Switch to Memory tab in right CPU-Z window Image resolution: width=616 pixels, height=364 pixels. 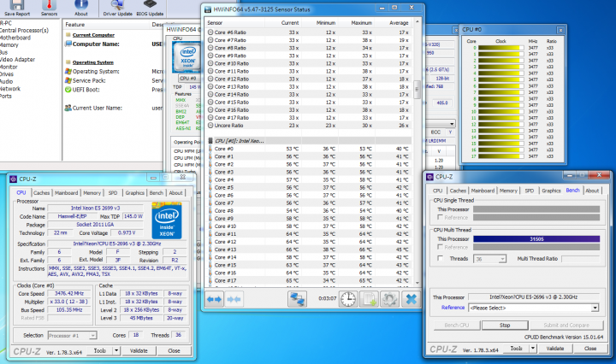pyautogui.click(x=508, y=191)
